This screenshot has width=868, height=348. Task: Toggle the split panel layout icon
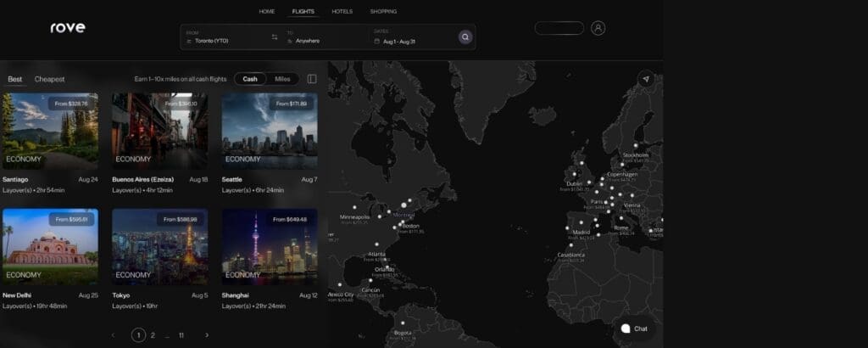coord(312,79)
